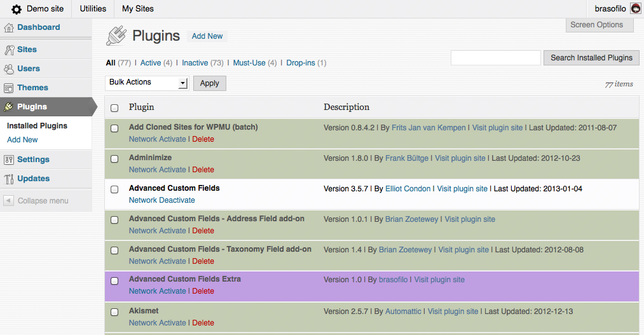Click the plugin search input field
644x335 pixels.
coord(496,58)
